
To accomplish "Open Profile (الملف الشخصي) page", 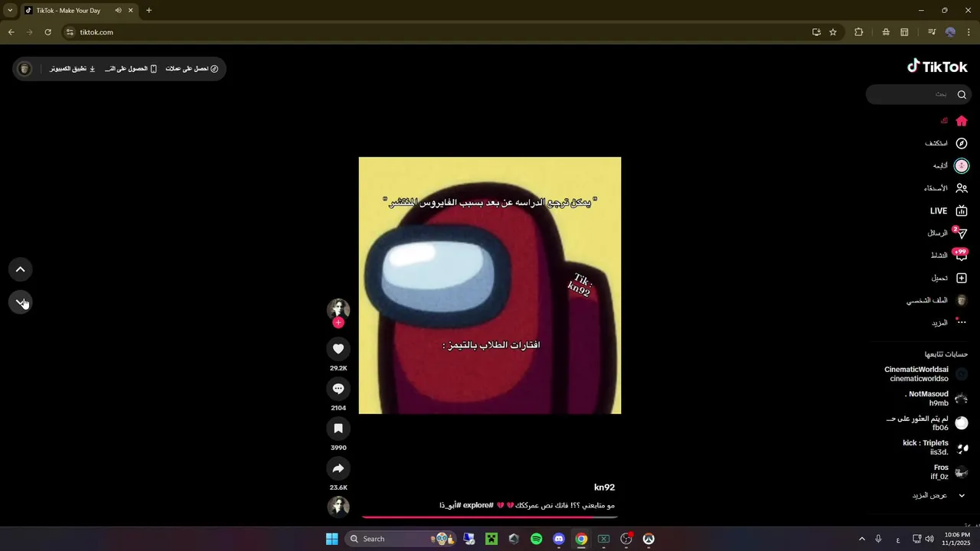I will coord(938,301).
